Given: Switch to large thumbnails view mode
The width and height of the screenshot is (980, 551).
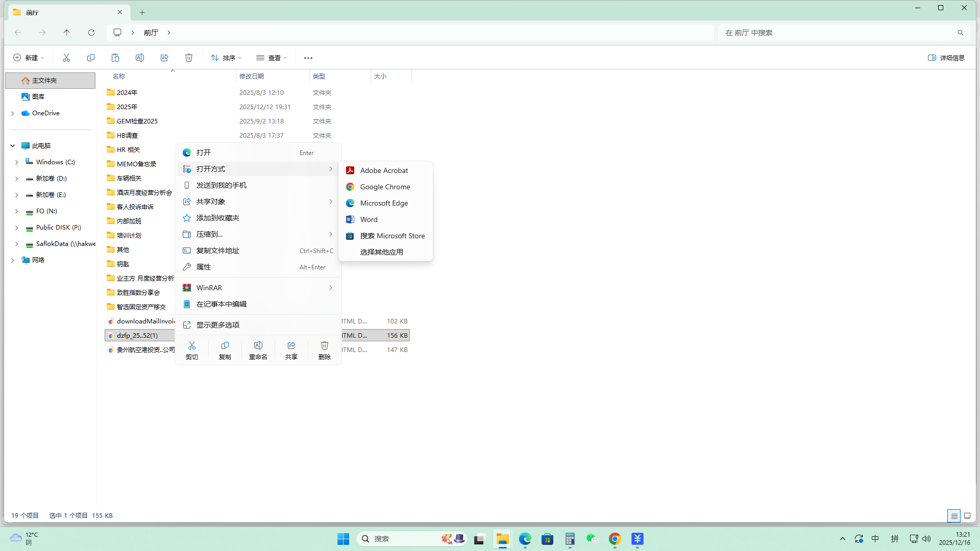Looking at the screenshot, I should [x=967, y=516].
